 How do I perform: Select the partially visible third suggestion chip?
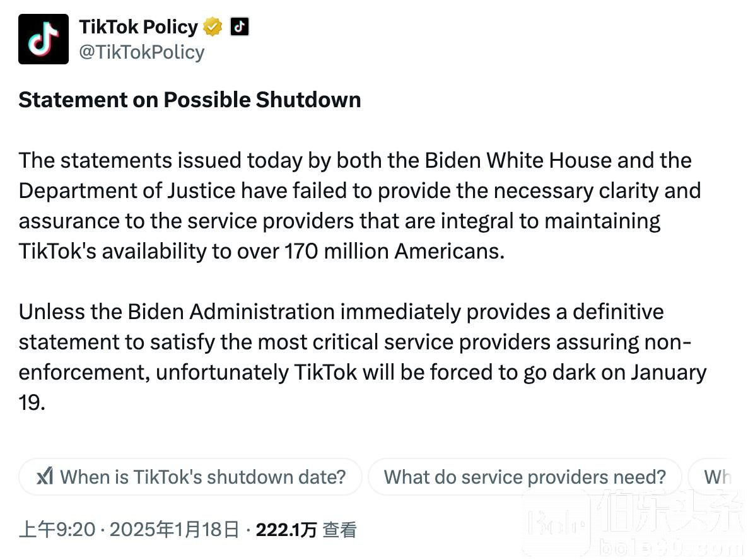point(716,477)
